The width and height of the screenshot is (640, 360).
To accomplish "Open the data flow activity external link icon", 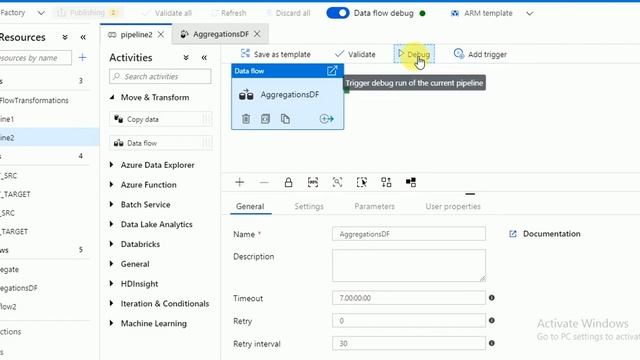I will pos(332,71).
